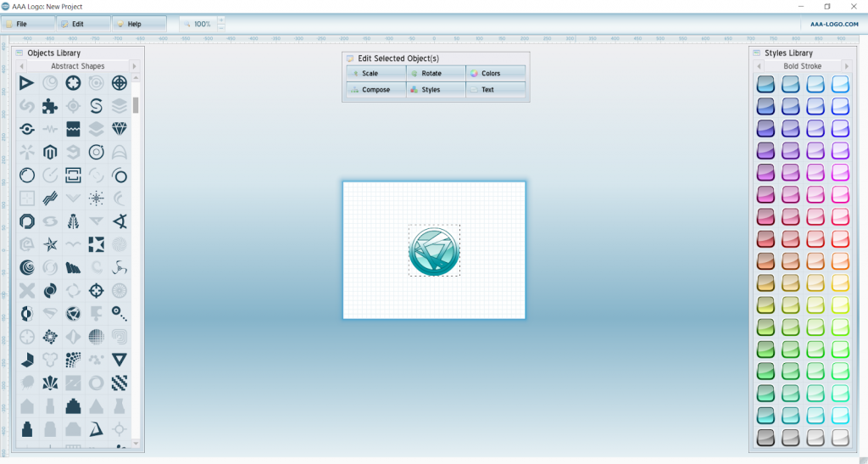The height and width of the screenshot is (464, 868).
Task: Click the Objects Library scrollbar thumb
Action: pyautogui.click(x=136, y=105)
